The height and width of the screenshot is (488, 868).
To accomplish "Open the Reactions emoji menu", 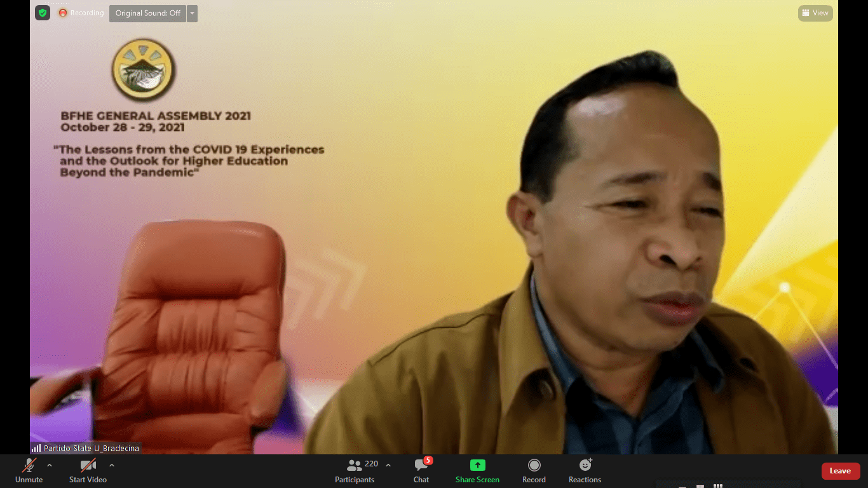I will click(x=585, y=470).
